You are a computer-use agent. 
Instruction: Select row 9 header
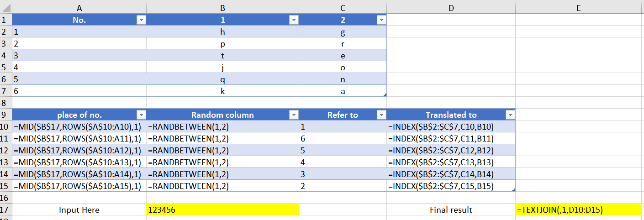[6, 115]
